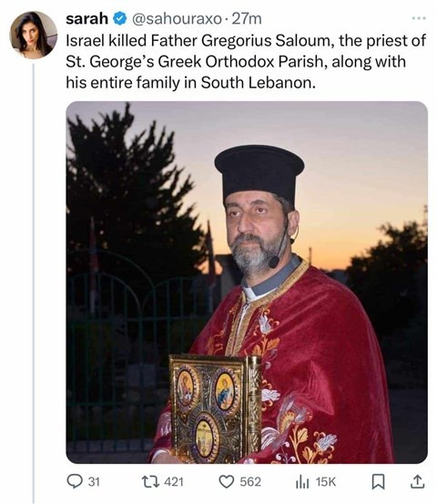Like the tweet with the heart icon
The height and width of the screenshot is (504, 437).
(227, 482)
